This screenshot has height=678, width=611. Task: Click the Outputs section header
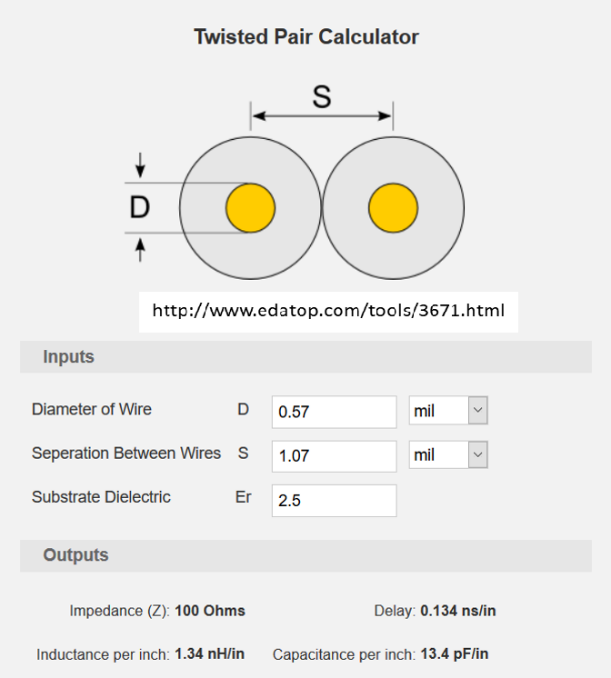point(75,555)
